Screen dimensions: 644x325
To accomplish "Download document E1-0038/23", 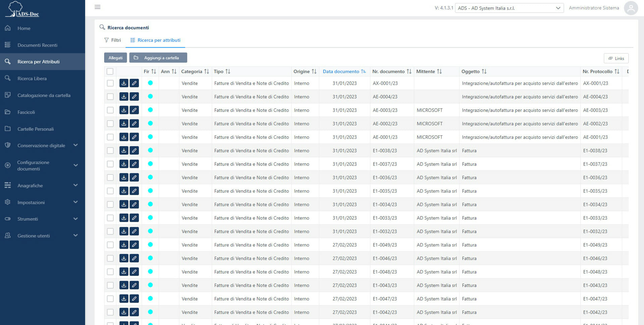I will click(x=124, y=150).
